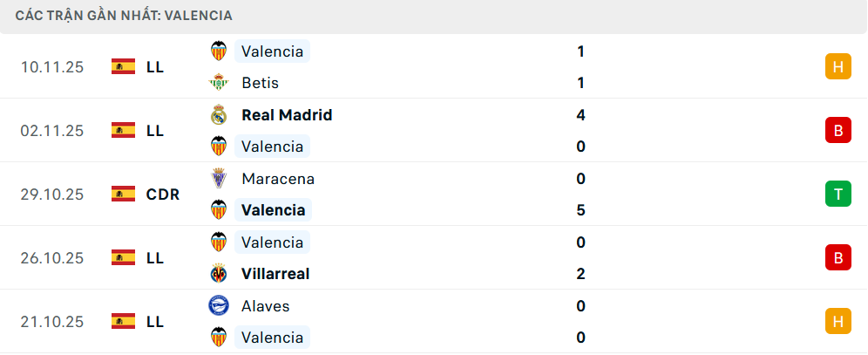Click orange H badge for Alaves match
Viewport: 868px width, 355px height.
[x=837, y=321]
